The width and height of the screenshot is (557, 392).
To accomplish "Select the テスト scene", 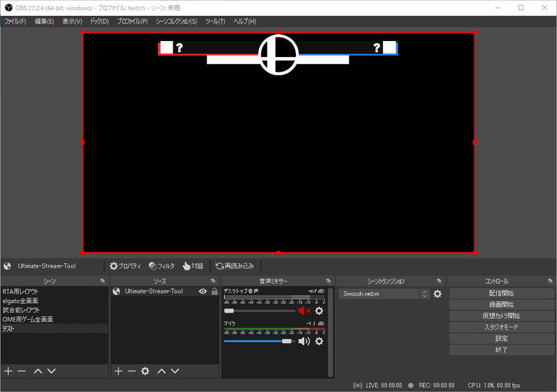I will pyautogui.click(x=54, y=329).
